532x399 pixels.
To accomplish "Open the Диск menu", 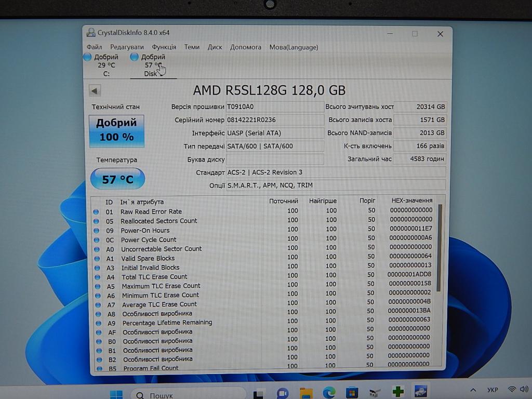I will 215,47.
